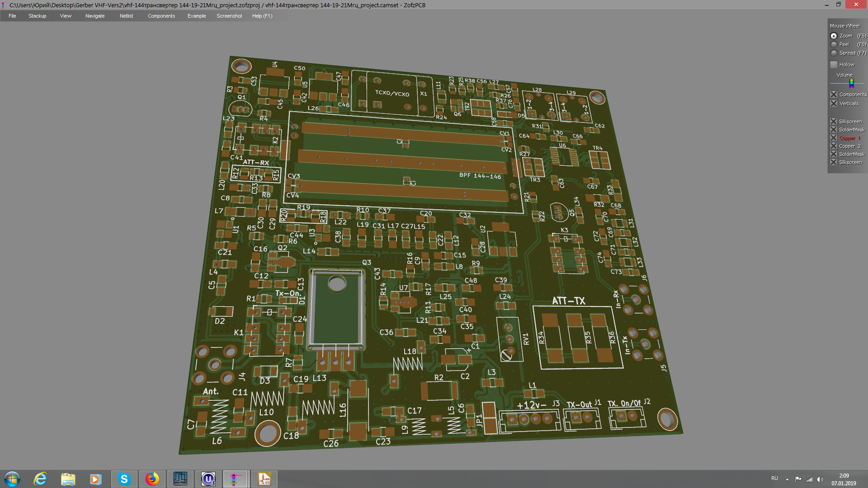Select the Peel (F6) mouse wheel mode
Screen dimensions: 868x488
[834, 44]
